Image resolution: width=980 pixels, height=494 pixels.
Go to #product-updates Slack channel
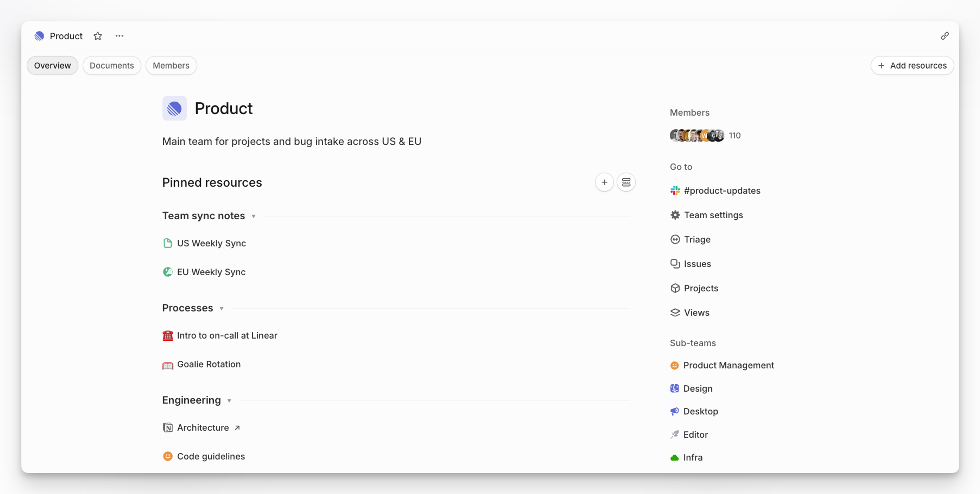722,191
